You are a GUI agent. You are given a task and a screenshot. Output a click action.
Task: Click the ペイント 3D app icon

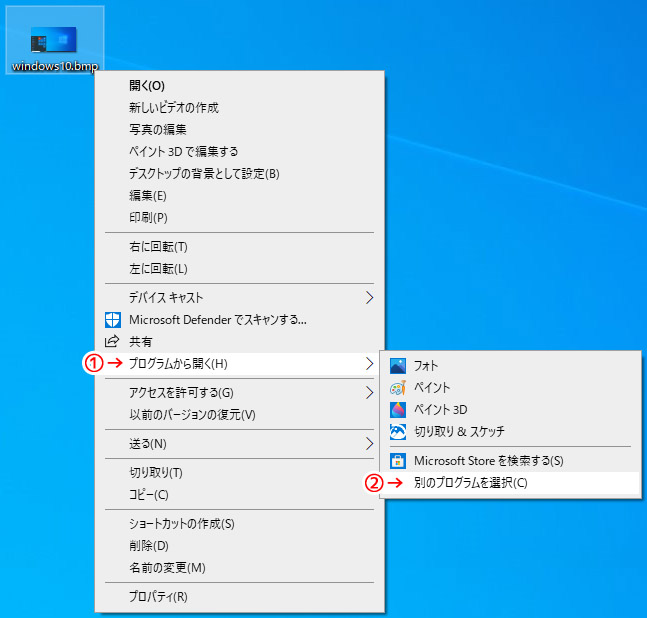(x=398, y=410)
